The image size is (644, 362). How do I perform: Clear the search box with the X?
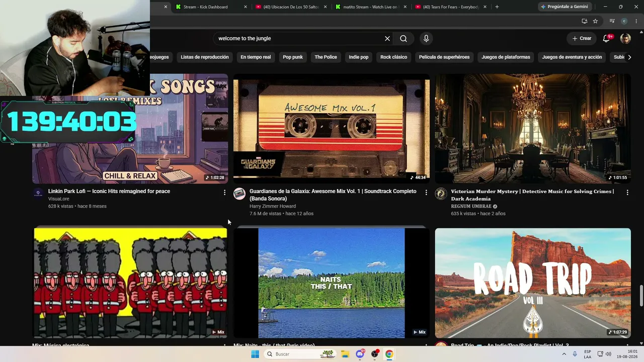tap(387, 39)
